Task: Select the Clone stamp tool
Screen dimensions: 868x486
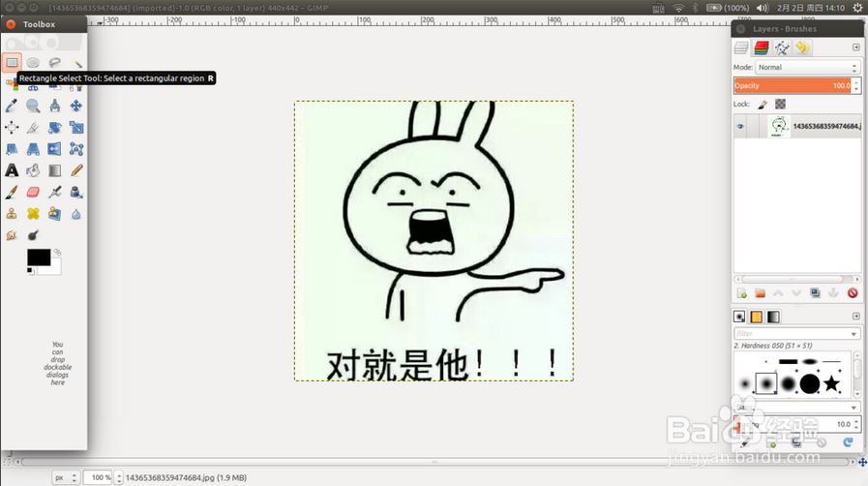Action: 12,214
